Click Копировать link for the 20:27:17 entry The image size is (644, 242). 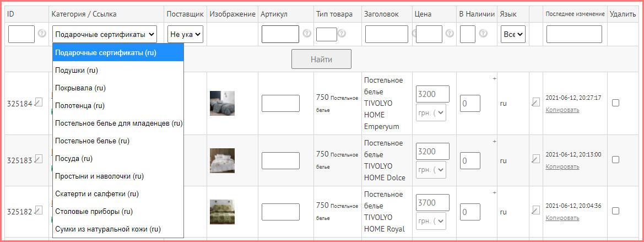tap(562, 110)
